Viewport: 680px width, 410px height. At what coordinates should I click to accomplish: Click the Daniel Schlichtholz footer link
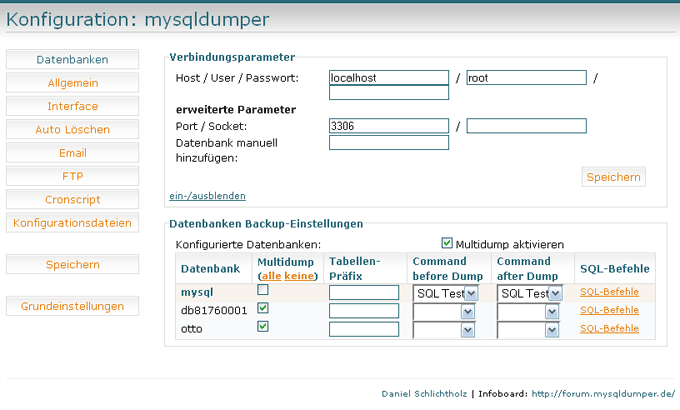coord(424,394)
